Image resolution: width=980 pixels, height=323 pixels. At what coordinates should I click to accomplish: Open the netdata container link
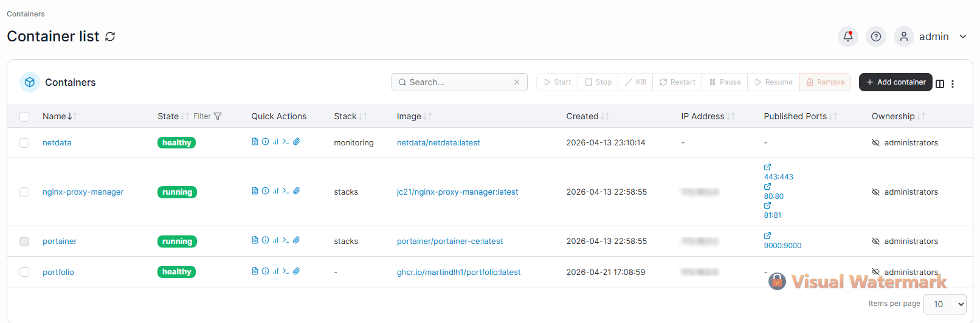pyautogui.click(x=57, y=143)
